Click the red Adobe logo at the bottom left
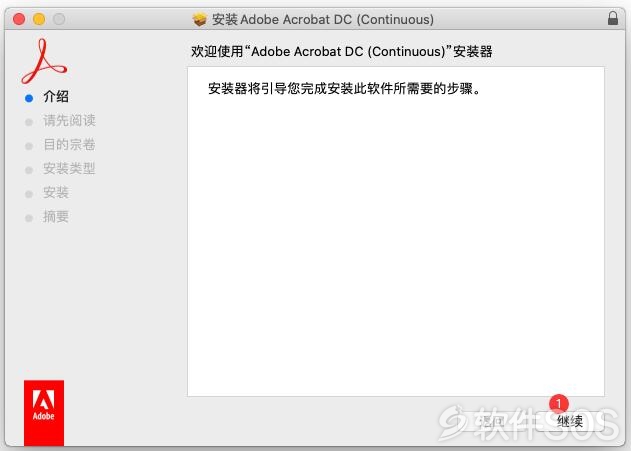 point(44,413)
